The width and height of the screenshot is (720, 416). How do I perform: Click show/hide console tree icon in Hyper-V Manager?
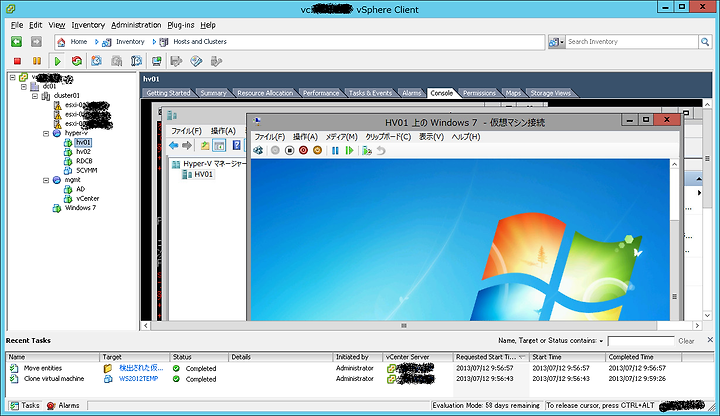pos(219,146)
